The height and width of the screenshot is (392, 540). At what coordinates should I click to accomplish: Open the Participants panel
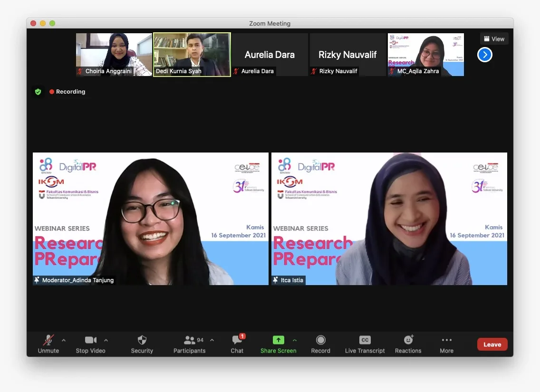coord(189,344)
